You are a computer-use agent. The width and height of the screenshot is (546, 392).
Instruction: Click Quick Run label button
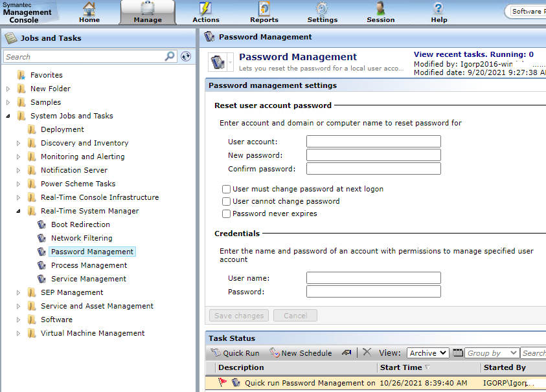[241, 353]
